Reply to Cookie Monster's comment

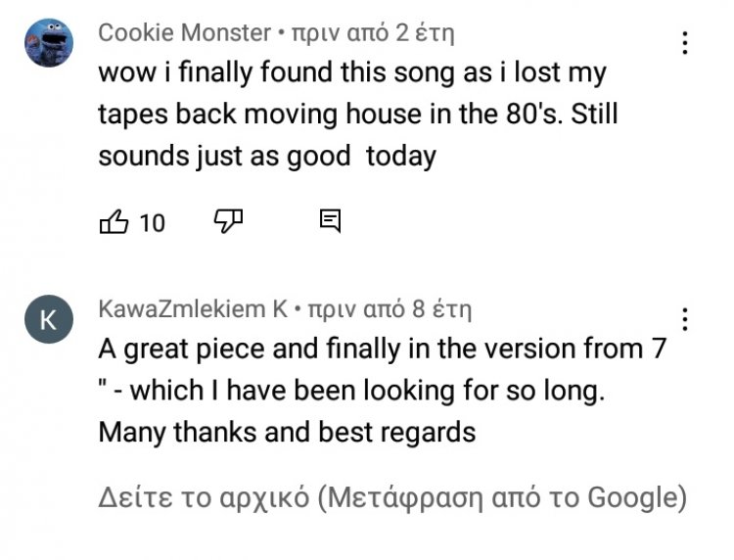(331, 221)
